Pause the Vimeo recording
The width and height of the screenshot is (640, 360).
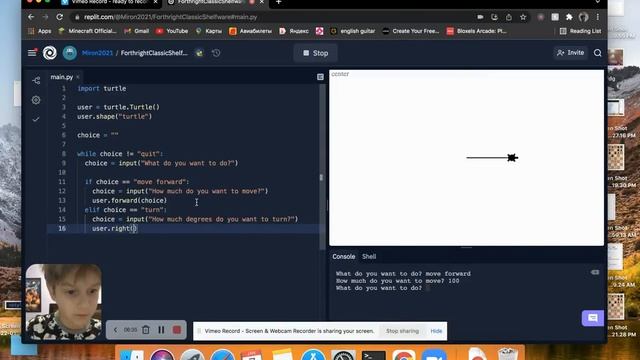click(161, 330)
